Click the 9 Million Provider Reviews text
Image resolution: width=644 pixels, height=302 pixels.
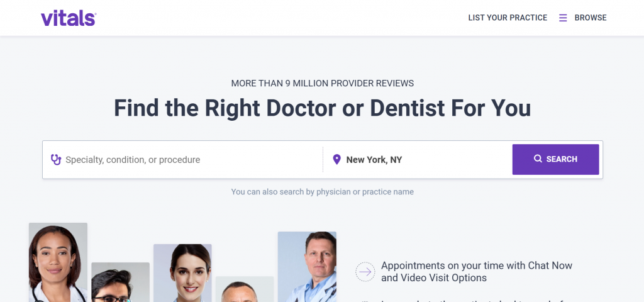[322, 83]
